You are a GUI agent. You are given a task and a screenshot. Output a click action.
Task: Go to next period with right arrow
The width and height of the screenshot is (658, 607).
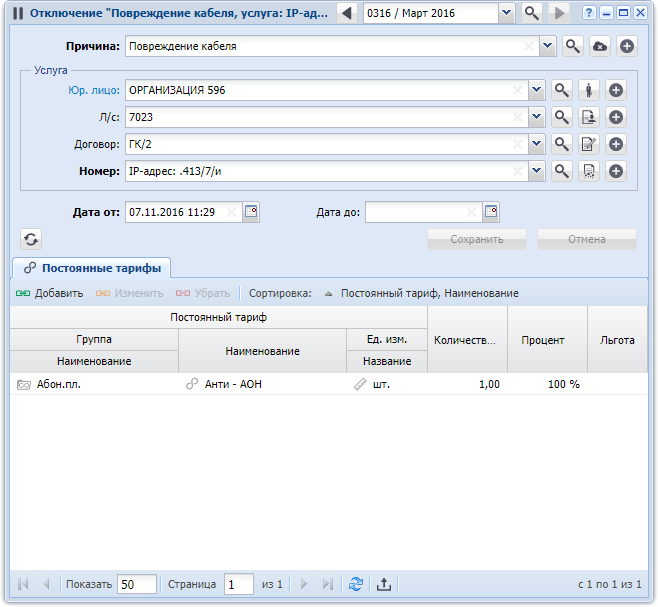[x=559, y=13]
